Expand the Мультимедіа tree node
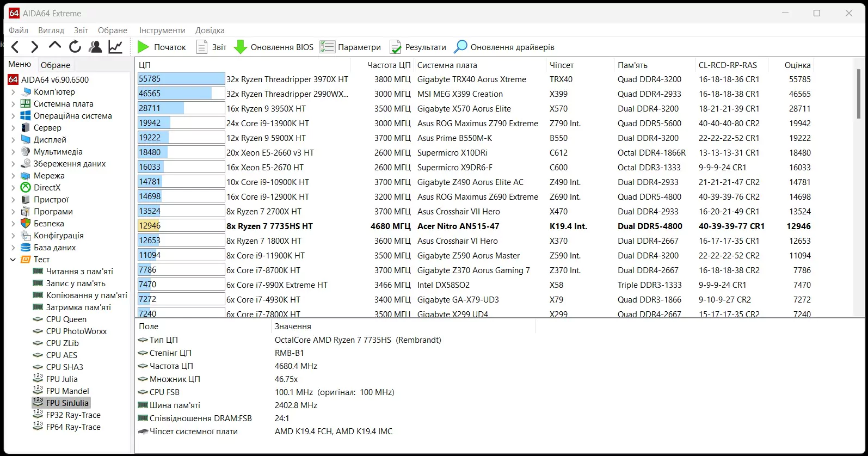 pos(13,152)
